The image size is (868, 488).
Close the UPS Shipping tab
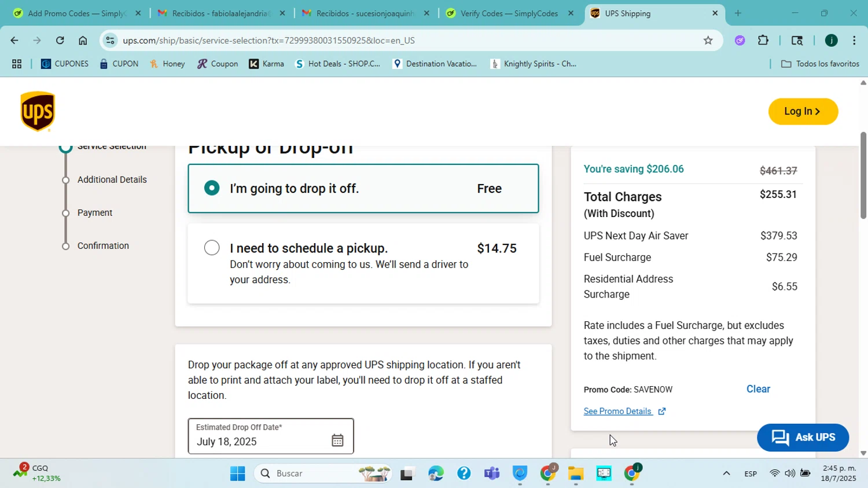click(715, 13)
